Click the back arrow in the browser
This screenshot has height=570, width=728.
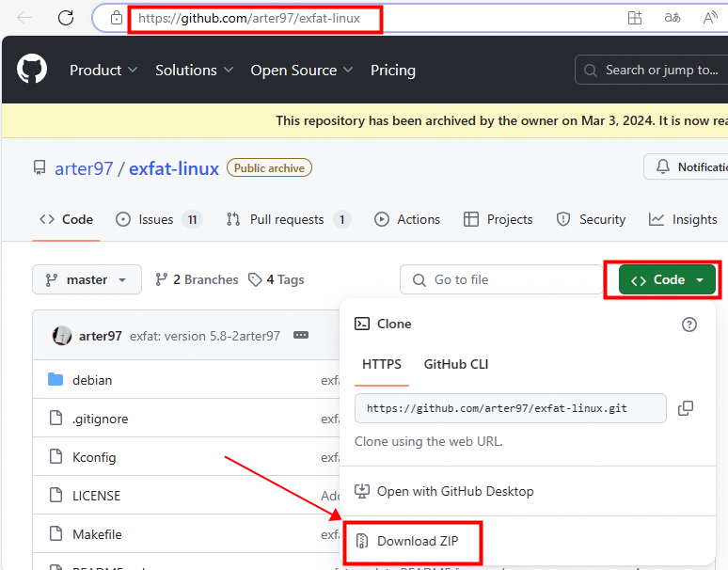click(x=24, y=18)
